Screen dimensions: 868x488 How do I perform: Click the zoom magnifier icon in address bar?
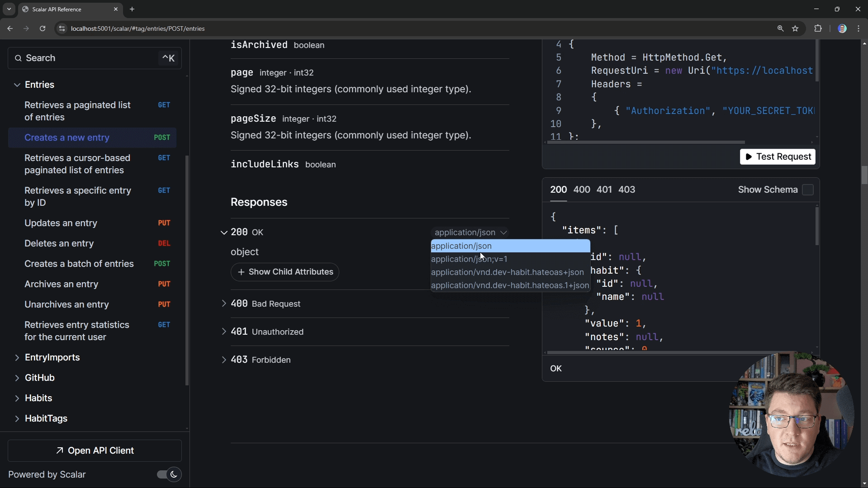780,28
